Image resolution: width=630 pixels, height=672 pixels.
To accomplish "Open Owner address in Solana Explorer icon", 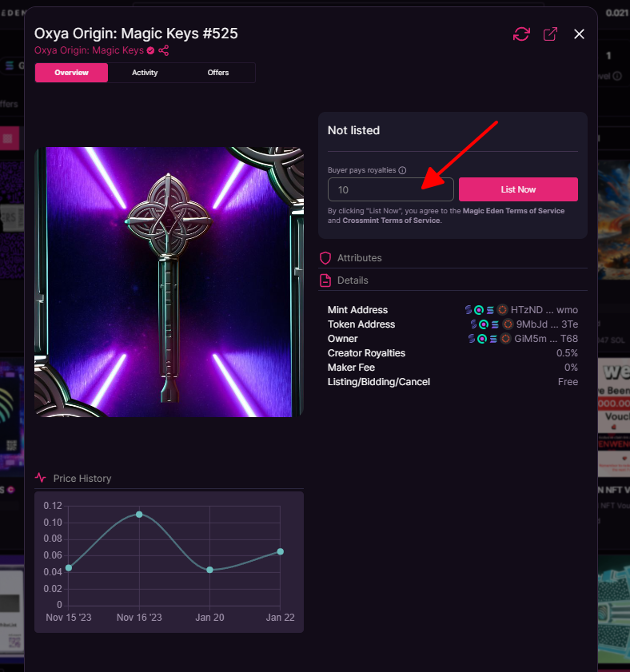I will tap(493, 339).
